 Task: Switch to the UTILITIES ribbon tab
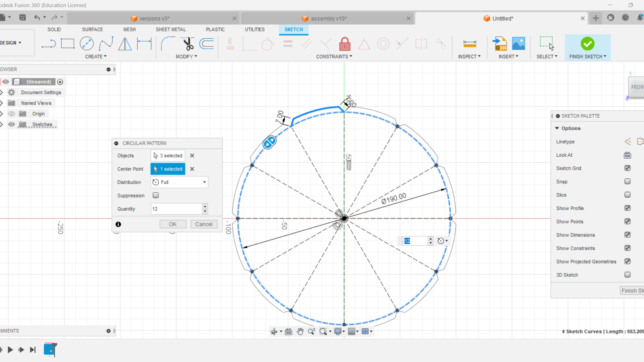click(255, 29)
